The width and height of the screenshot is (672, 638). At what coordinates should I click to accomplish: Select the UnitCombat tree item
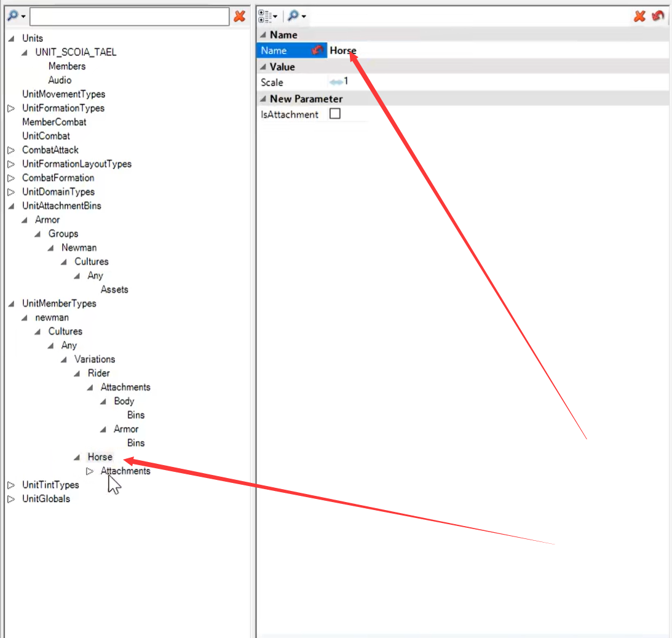pyautogui.click(x=46, y=136)
